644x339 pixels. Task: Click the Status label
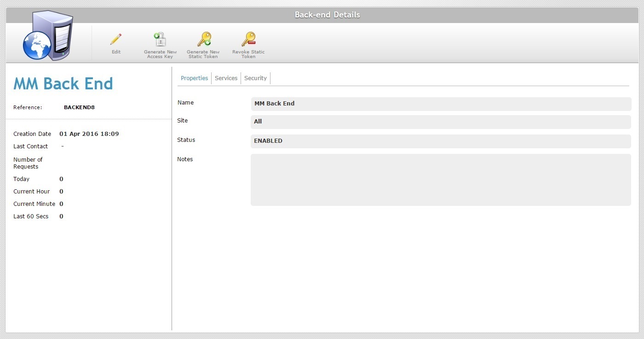coord(186,140)
